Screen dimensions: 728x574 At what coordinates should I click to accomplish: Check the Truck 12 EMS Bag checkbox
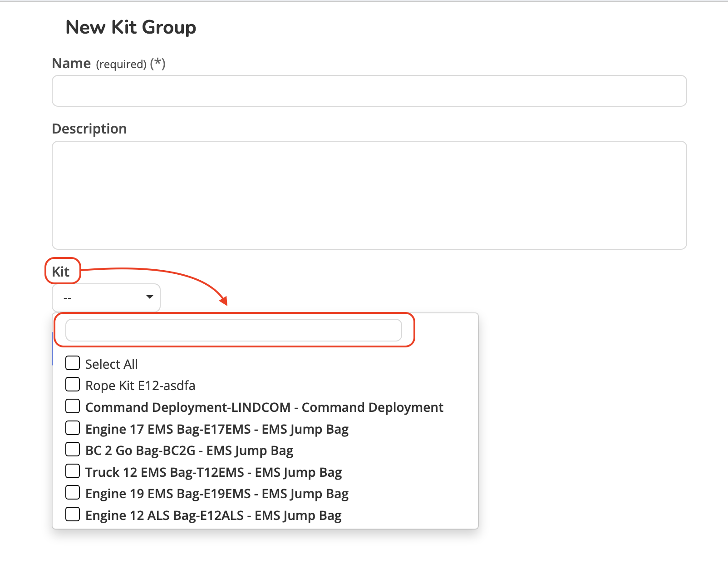click(73, 471)
